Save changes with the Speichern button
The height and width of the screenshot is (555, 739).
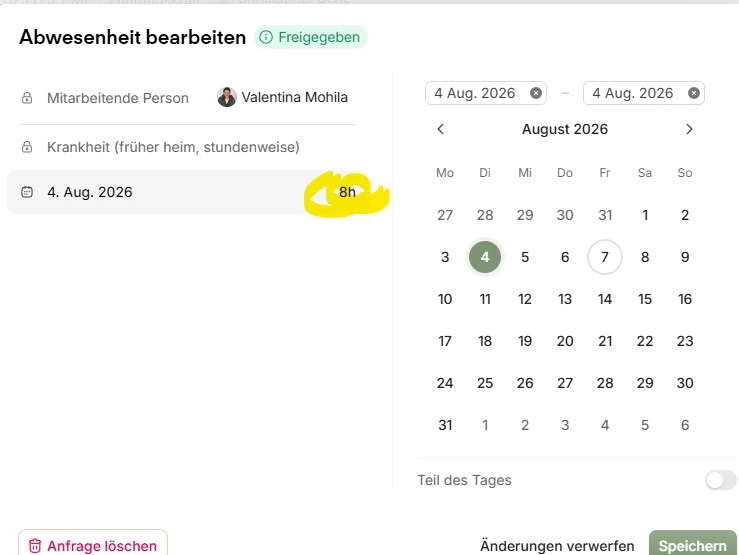[692, 545]
